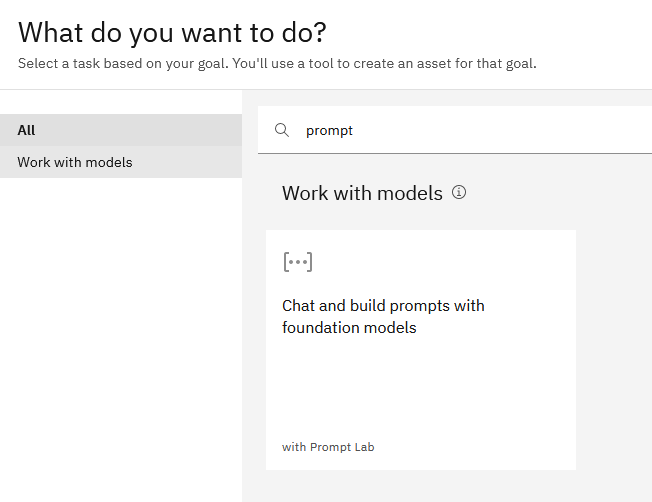Screen dimensions: 652x502
Task: Click the gray area below the Prompt Lab card
Action: [420, 486]
